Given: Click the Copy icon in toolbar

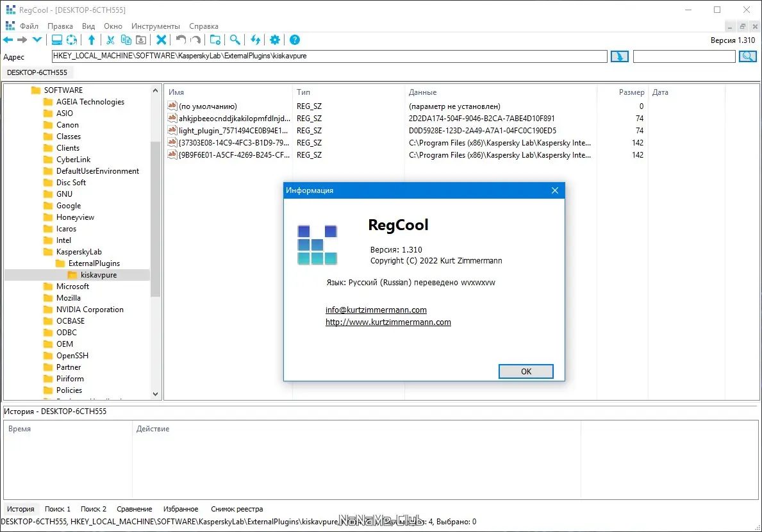Looking at the screenshot, I should pos(126,40).
